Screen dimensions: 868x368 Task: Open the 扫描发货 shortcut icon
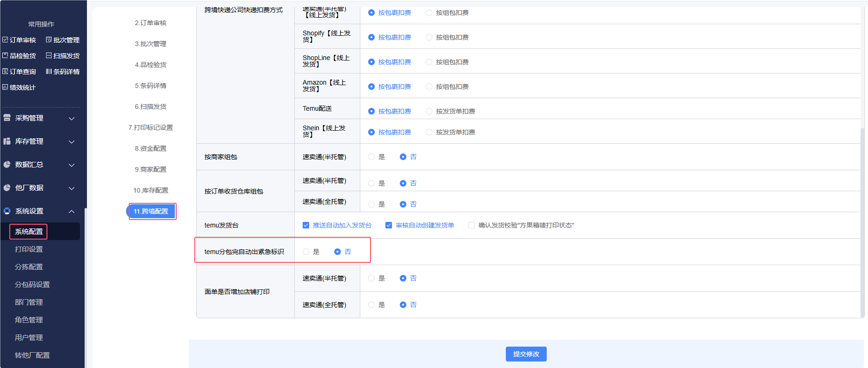[x=49, y=56]
